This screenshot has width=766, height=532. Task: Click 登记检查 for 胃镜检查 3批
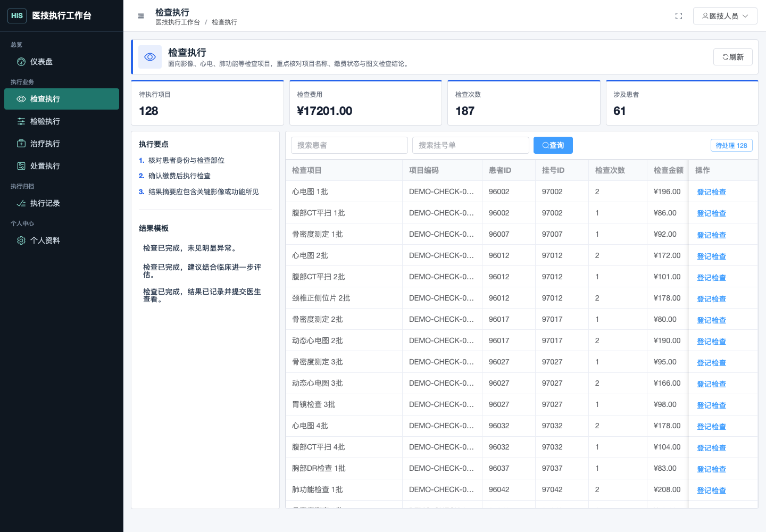711,405
